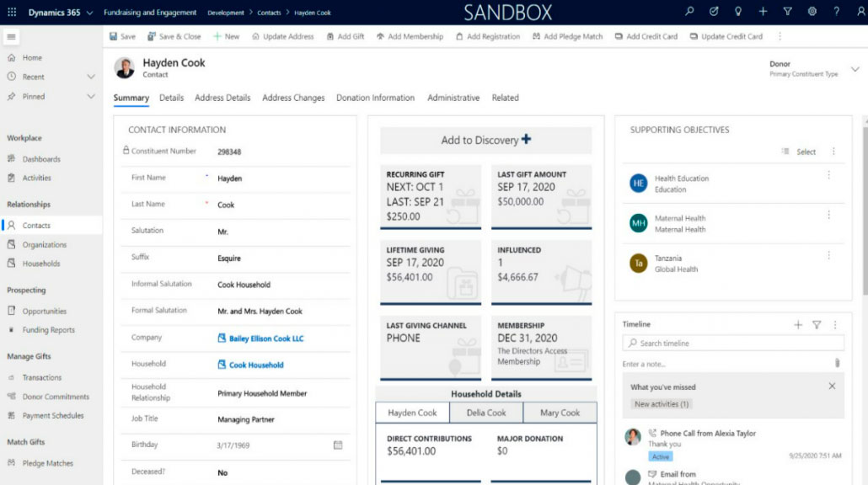Open the Recurring Gift tile
868x485 pixels.
pyautogui.click(x=431, y=196)
